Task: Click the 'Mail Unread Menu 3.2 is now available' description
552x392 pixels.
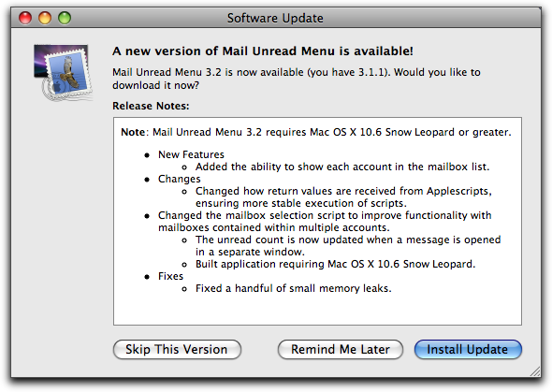Action: click(297, 79)
